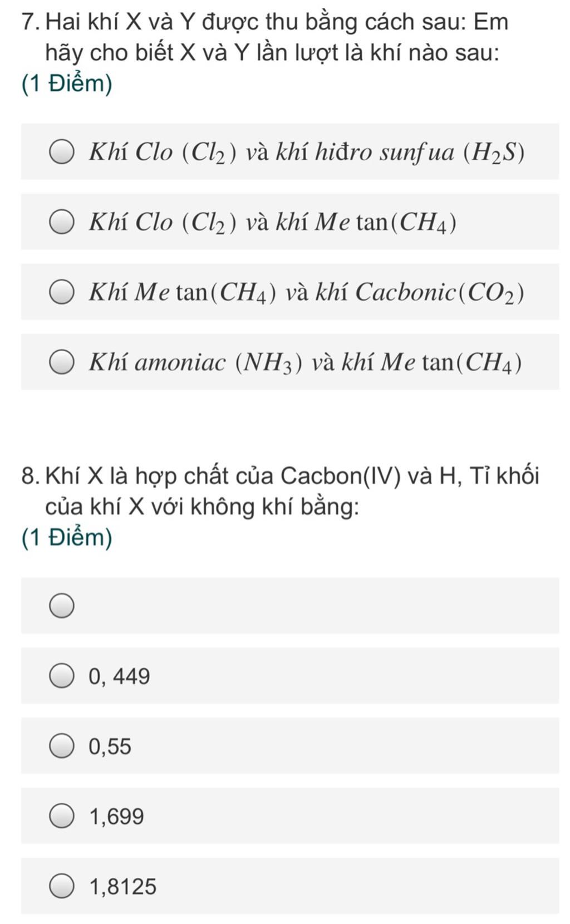Image resolution: width=570 pixels, height=924 pixels.
Task: Click the answer text '0,55'
Action: click(x=110, y=746)
